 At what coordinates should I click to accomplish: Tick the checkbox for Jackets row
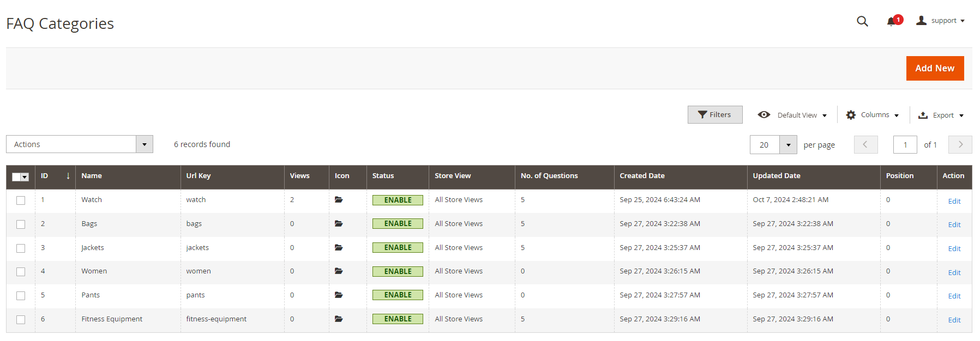(21, 248)
